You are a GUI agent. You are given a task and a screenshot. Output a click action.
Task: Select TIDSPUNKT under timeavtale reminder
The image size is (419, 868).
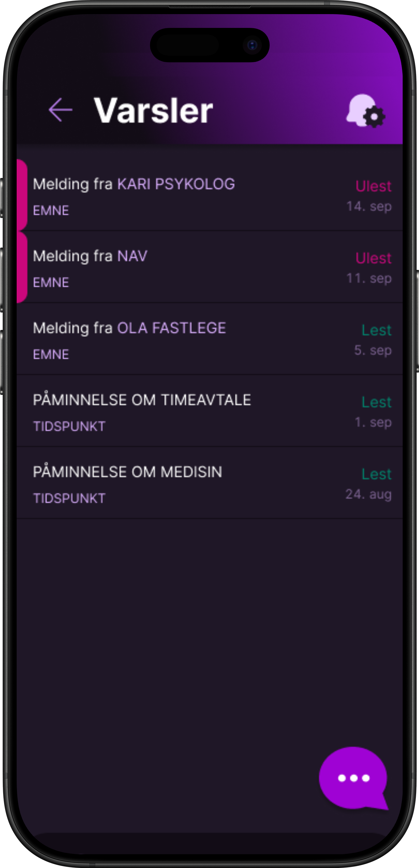pyautogui.click(x=70, y=426)
